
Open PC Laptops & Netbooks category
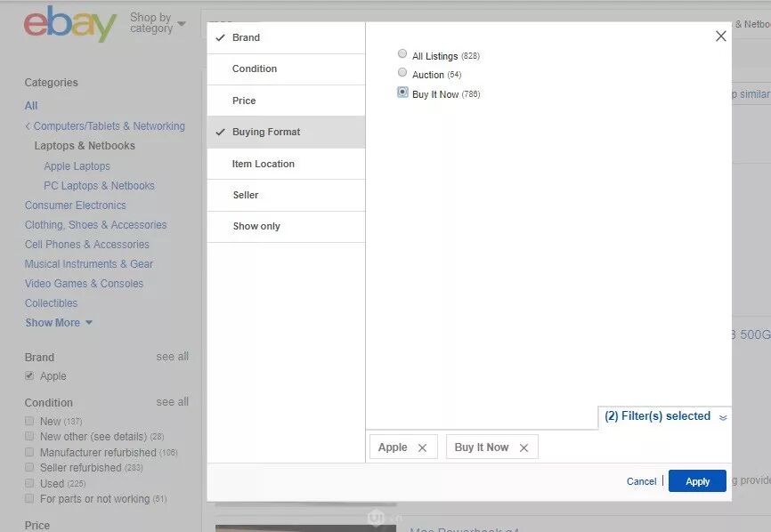[x=100, y=186]
